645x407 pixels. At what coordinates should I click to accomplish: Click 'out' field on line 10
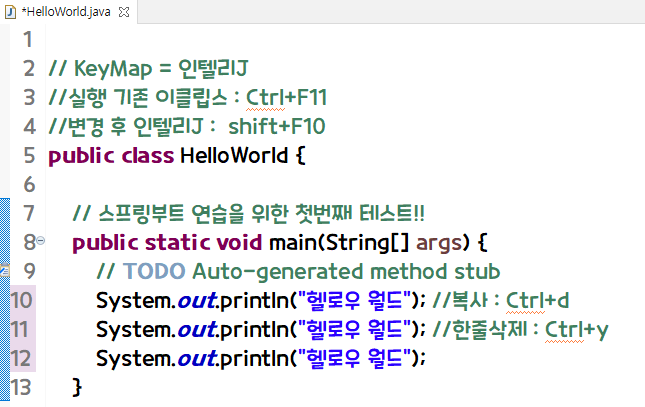197,300
